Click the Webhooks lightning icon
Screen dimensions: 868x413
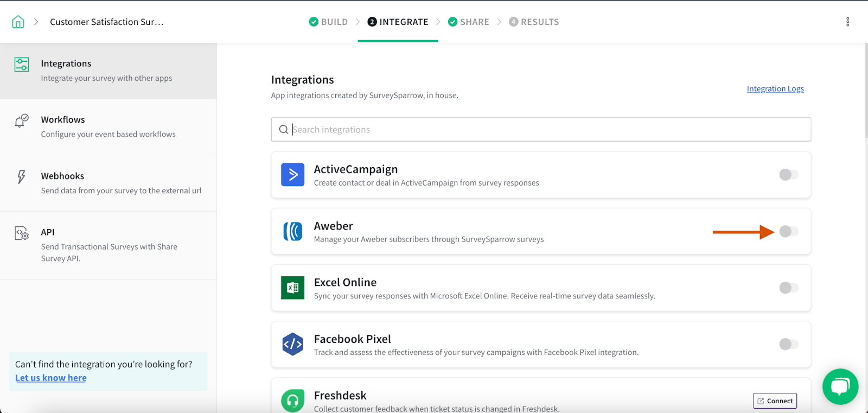pos(21,177)
